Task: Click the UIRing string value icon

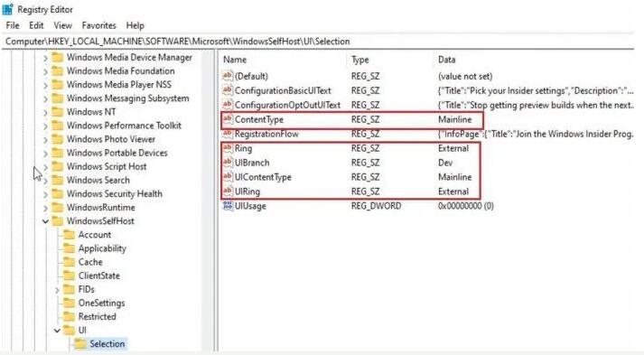Action: (x=227, y=192)
